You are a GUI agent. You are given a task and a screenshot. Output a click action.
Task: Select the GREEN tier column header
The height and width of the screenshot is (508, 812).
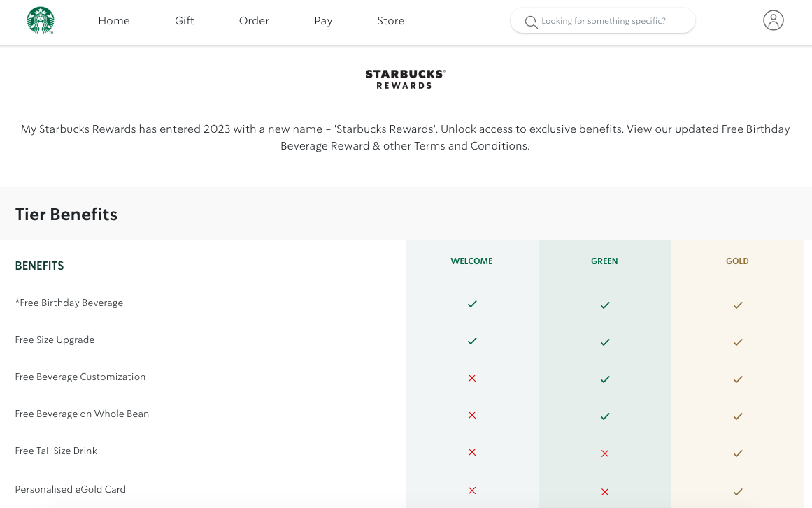coord(604,261)
